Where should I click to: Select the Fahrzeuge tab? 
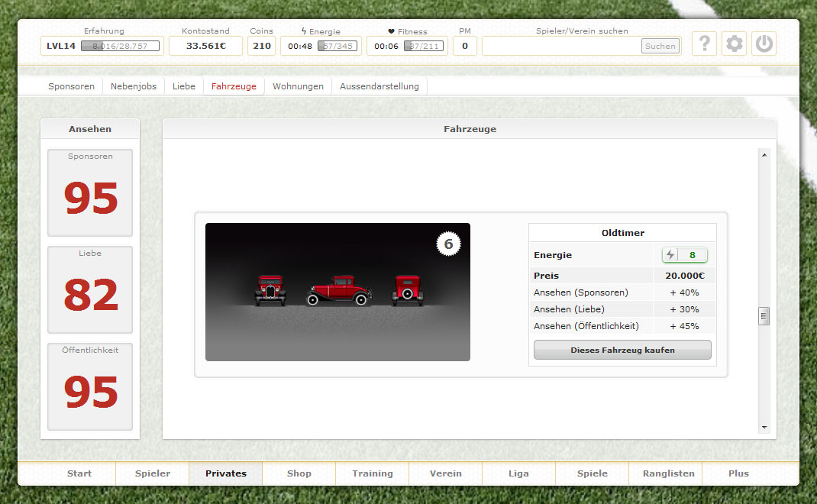(234, 86)
